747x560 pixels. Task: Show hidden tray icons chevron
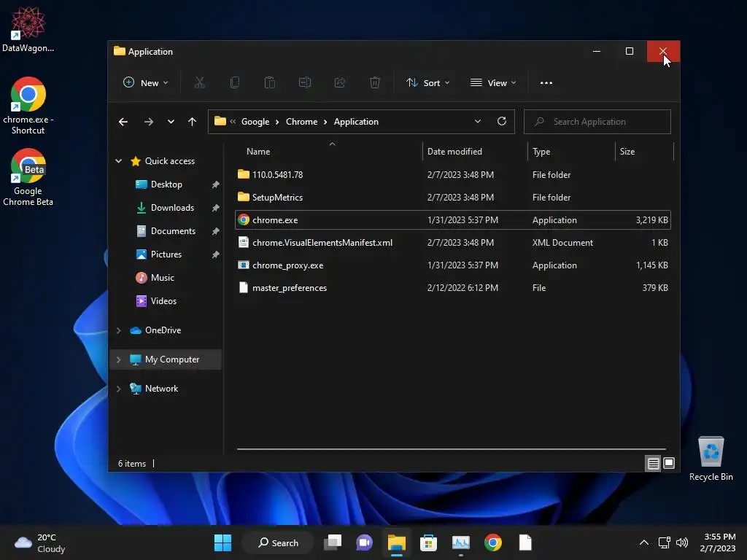[643, 542]
